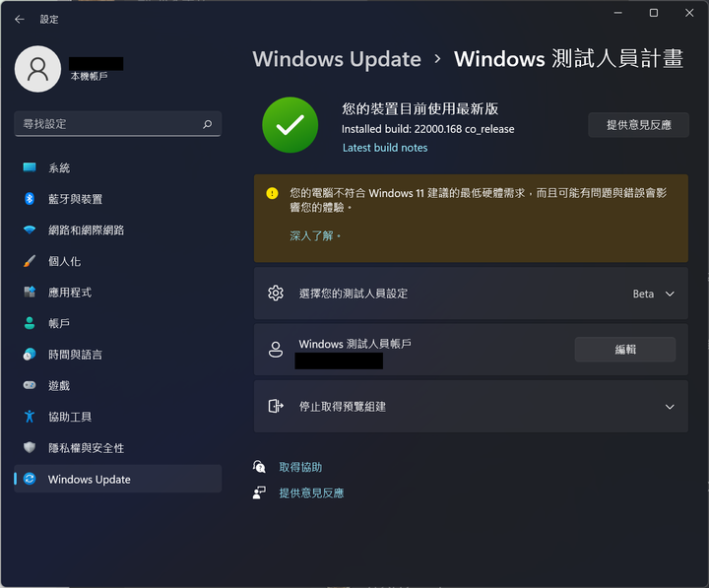The width and height of the screenshot is (709, 588).
Task: Click the back arrow in the title bar
Action: tap(20, 19)
